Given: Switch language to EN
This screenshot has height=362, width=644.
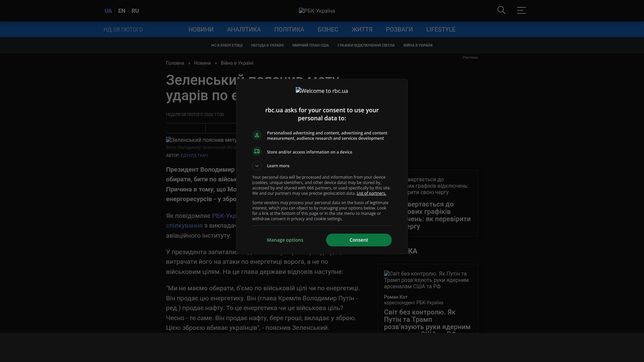Looking at the screenshot, I should pos(122,11).
